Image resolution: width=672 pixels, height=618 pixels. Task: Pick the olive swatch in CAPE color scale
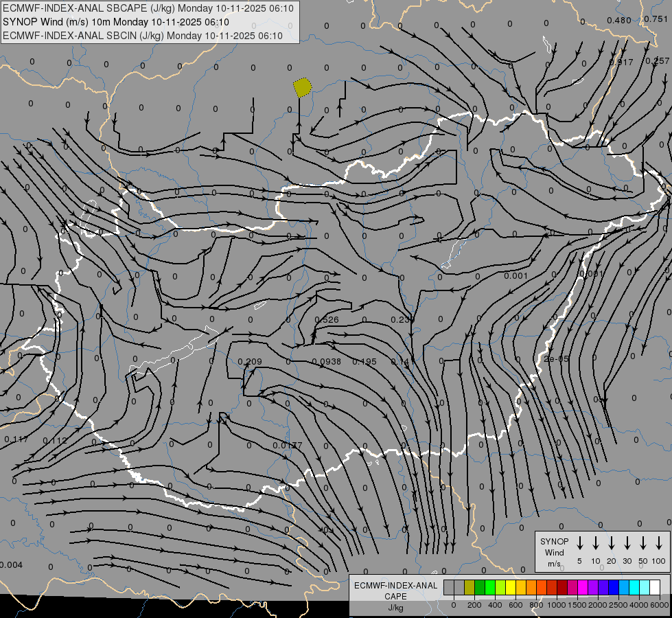[470, 588]
